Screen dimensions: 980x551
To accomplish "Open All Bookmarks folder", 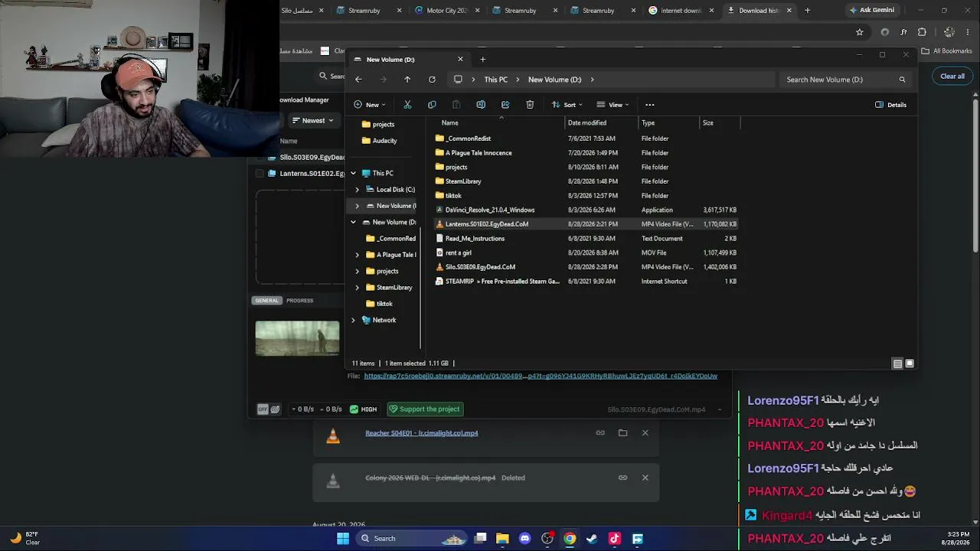I will pos(946,51).
